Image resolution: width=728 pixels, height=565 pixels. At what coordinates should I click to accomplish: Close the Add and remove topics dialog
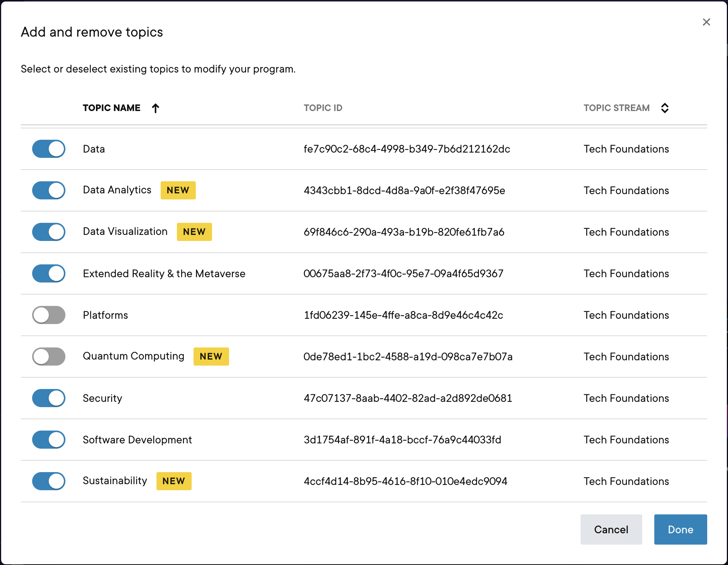pos(706,22)
